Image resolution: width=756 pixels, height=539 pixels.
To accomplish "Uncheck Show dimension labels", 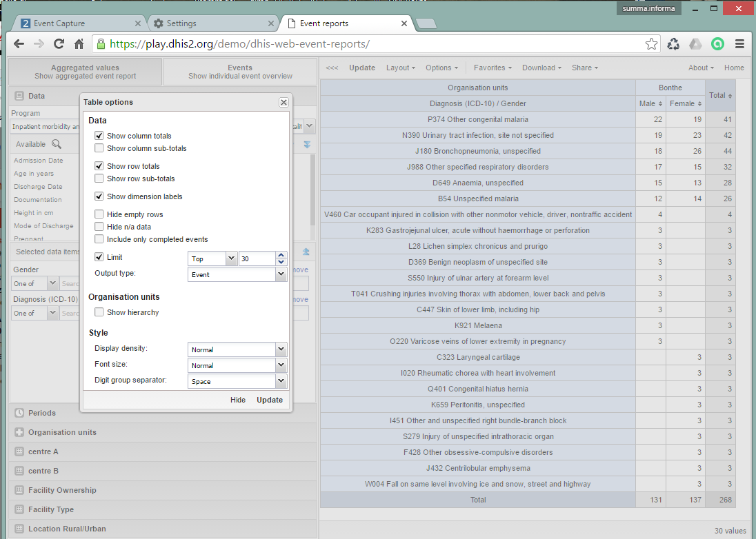I will 99,196.
